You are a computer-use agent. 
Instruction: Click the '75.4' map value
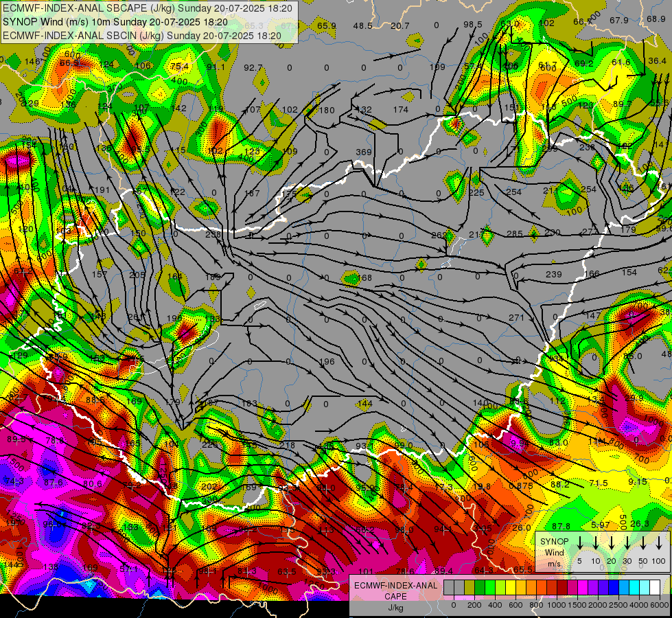click(x=179, y=67)
